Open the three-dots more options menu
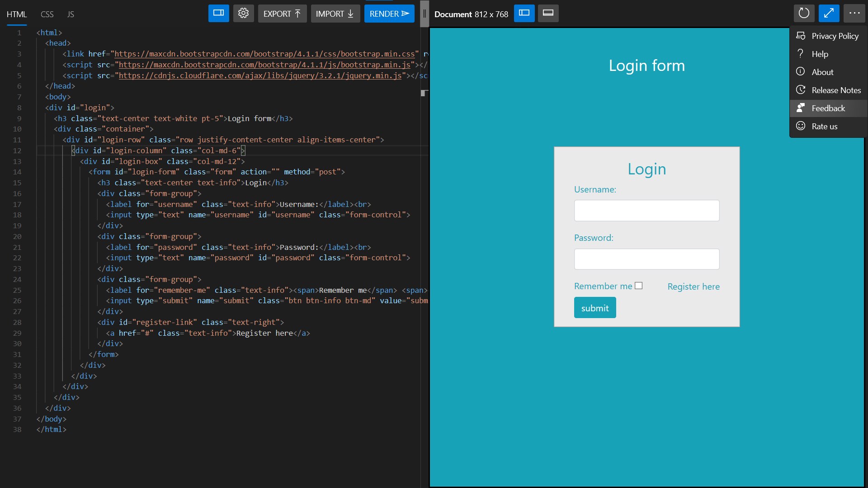Image resolution: width=868 pixels, height=488 pixels. tap(854, 14)
